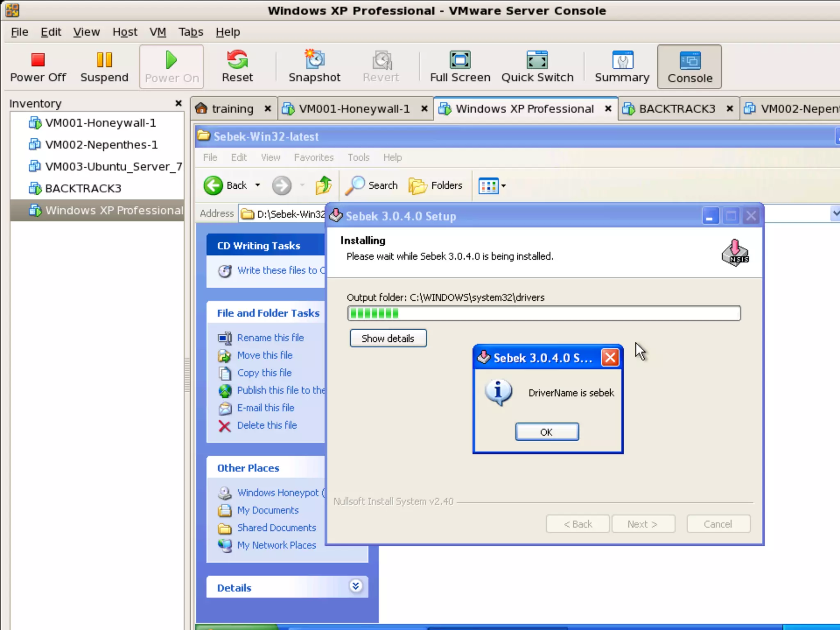This screenshot has height=630, width=840.
Task: Toggle the Folders pane in Explorer
Action: 436,185
